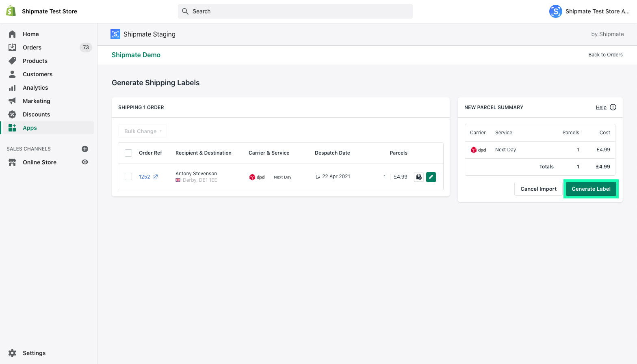Go Back to Orders
This screenshot has height=364, width=637.
(605, 55)
